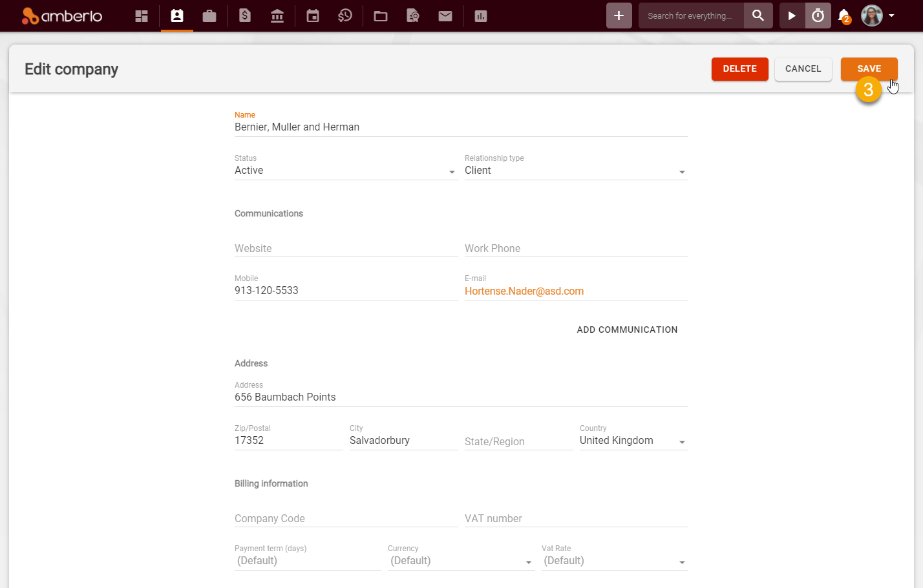Open the amberlo home logo
923x588 pixels.
62,16
